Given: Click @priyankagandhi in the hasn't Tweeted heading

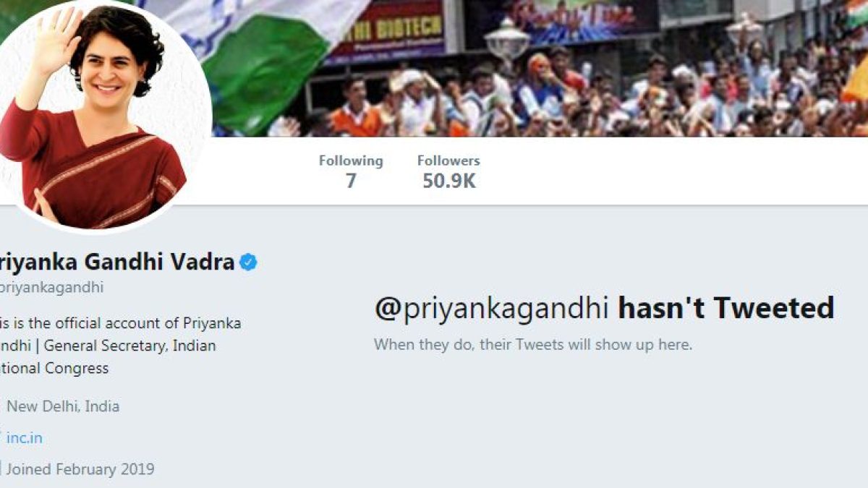Looking at the screenshot, I should [x=493, y=309].
